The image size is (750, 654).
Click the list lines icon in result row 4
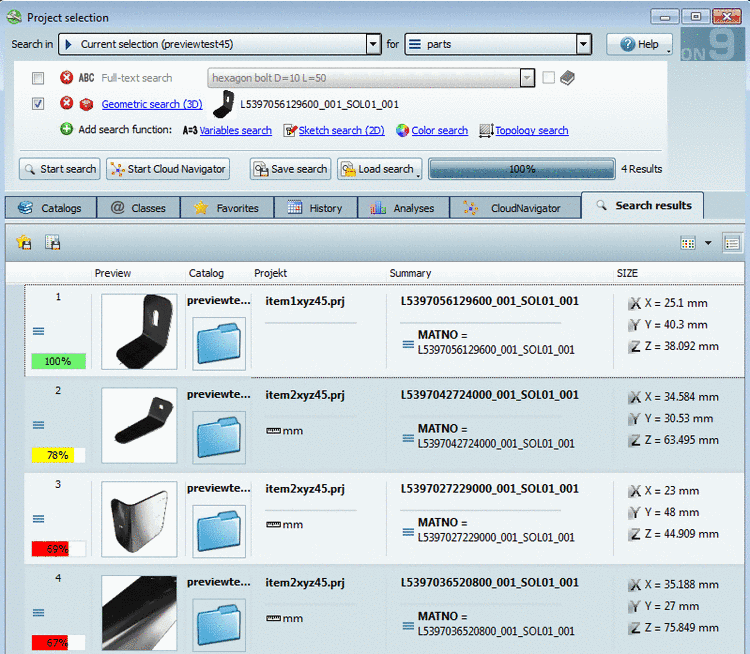39,612
